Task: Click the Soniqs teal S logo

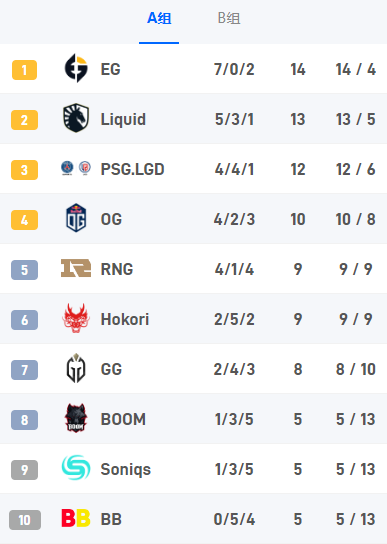Action: (76, 468)
